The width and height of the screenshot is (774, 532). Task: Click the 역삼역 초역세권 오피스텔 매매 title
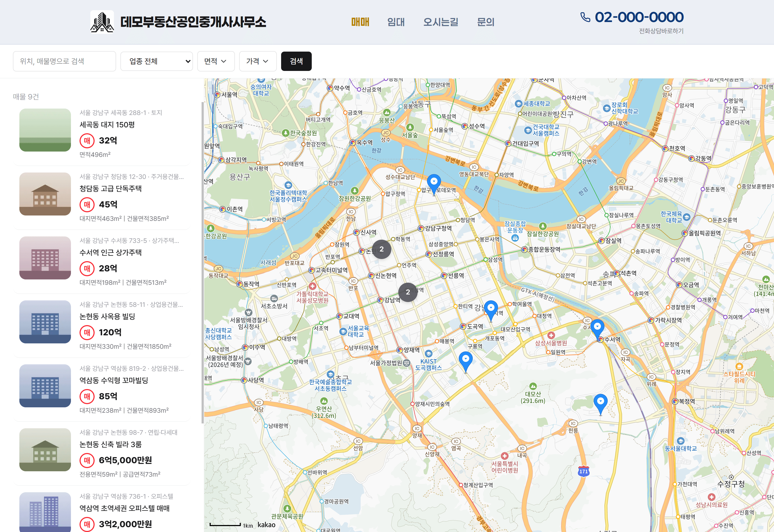click(124, 508)
